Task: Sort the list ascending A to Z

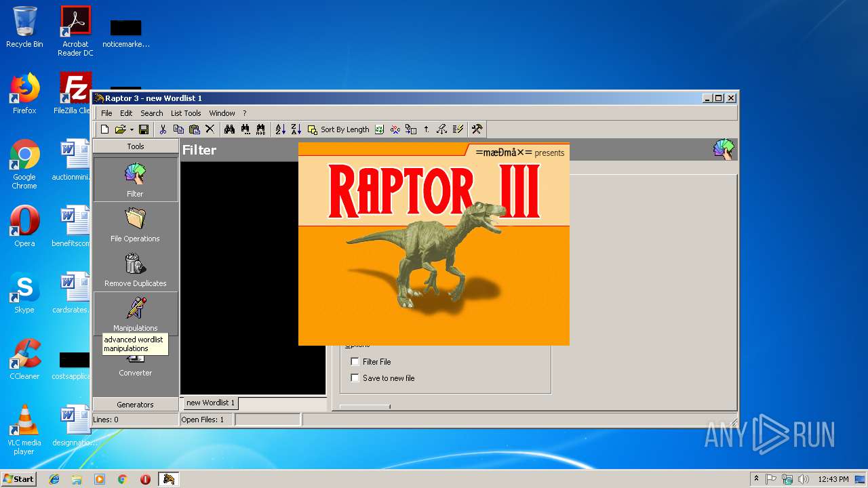Action: point(280,129)
